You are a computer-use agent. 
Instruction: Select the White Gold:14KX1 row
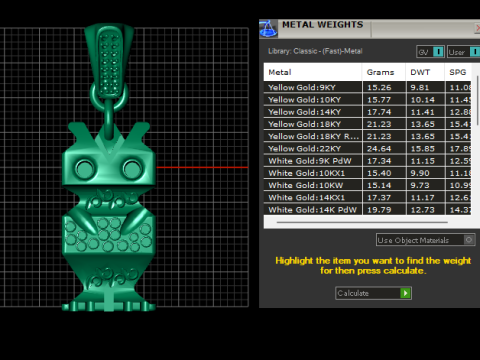tap(367, 198)
